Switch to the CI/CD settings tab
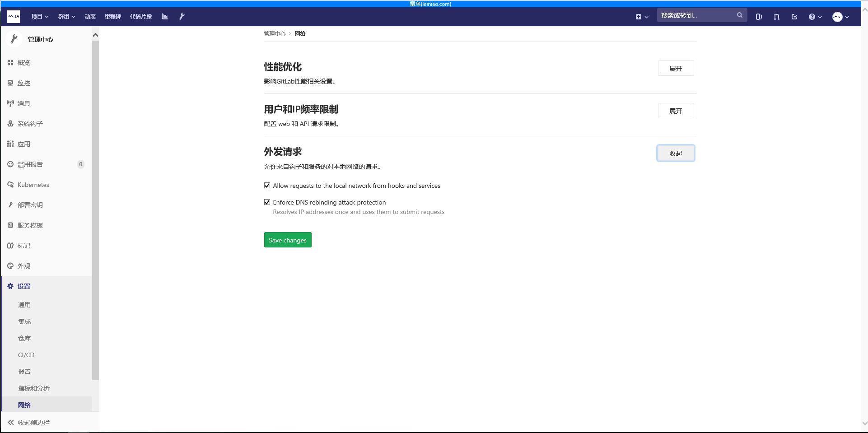 (x=26, y=355)
